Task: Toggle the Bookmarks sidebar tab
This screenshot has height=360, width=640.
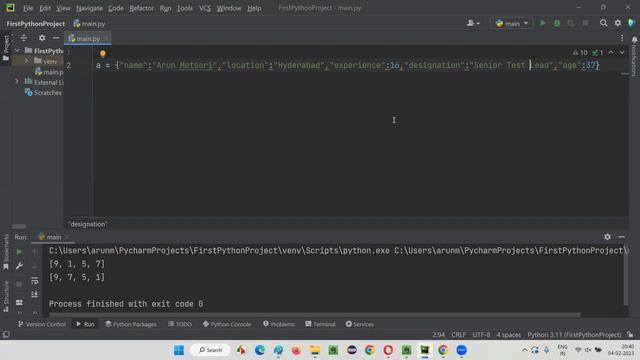Action: point(6,251)
